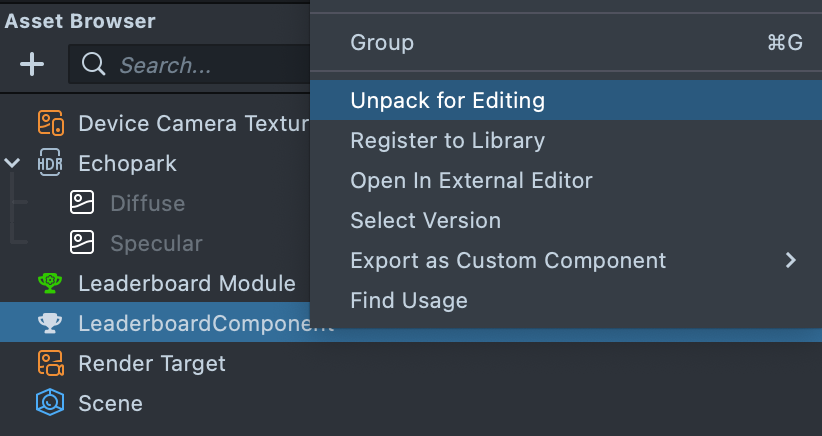Viewport: 822px width, 436px height.
Task: Click the plus icon to add asset
Action: (32, 65)
